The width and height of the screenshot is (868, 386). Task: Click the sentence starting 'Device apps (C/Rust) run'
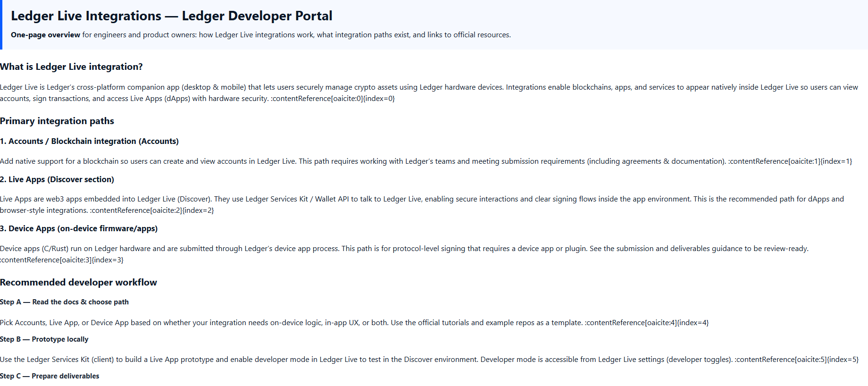pyautogui.click(x=170, y=249)
